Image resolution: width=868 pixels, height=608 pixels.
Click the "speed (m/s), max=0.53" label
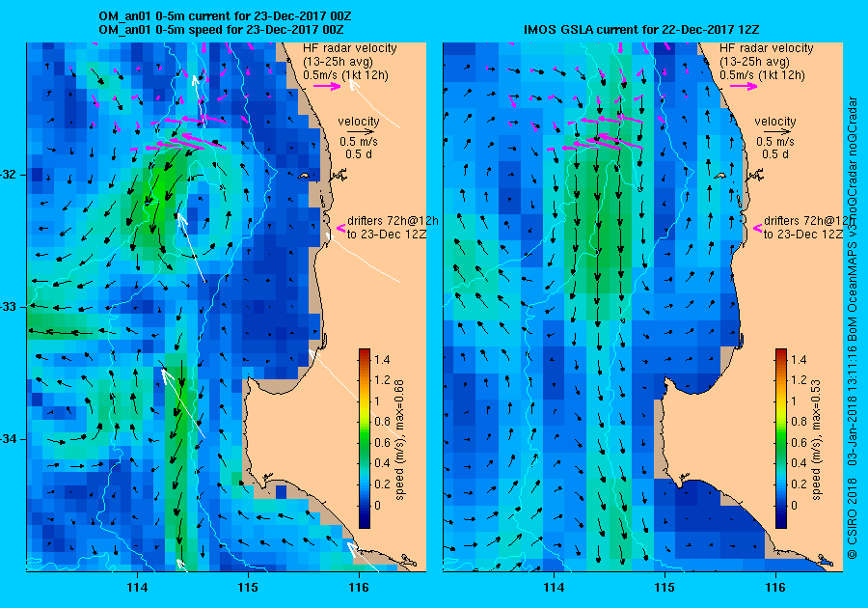(816, 440)
